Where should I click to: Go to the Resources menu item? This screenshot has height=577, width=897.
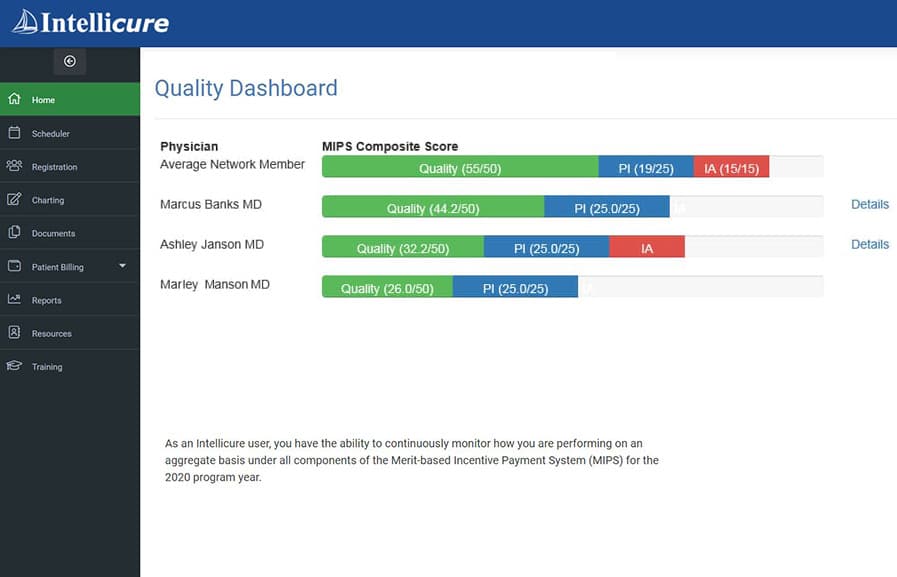[70, 332]
